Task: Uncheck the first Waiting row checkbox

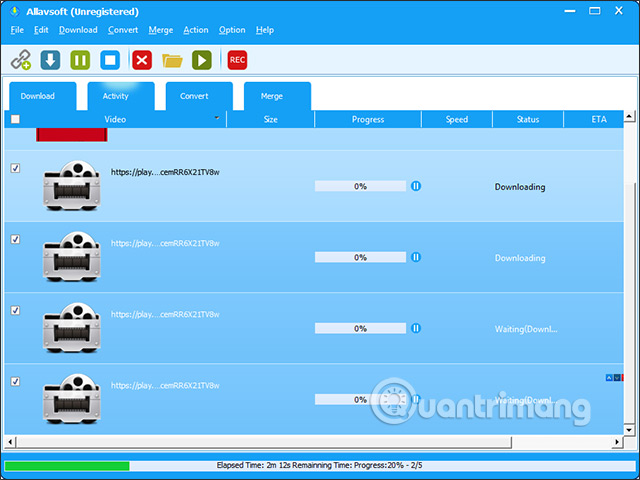Action: [15, 310]
